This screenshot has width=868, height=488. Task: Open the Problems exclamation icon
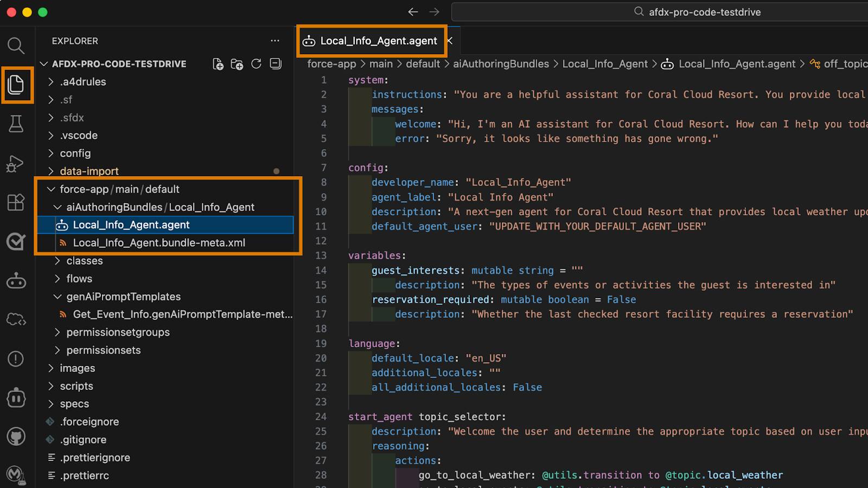(16, 358)
